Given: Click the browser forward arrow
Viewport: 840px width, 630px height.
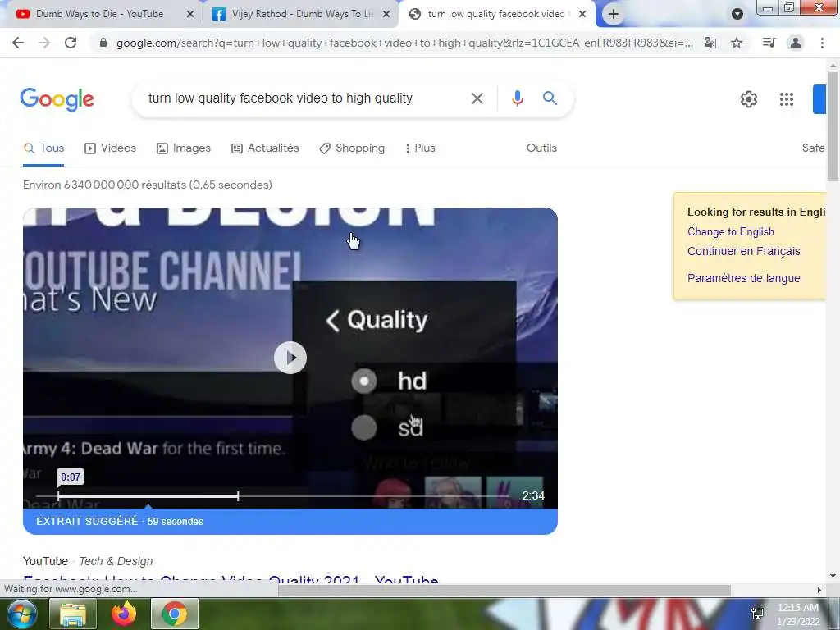Looking at the screenshot, I should tap(44, 43).
